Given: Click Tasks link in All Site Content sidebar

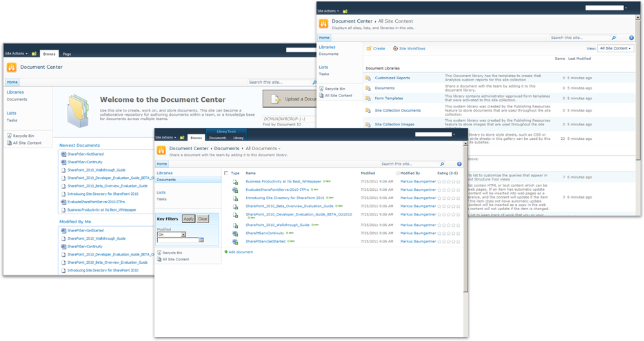Looking at the screenshot, I should [x=324, y=74].
